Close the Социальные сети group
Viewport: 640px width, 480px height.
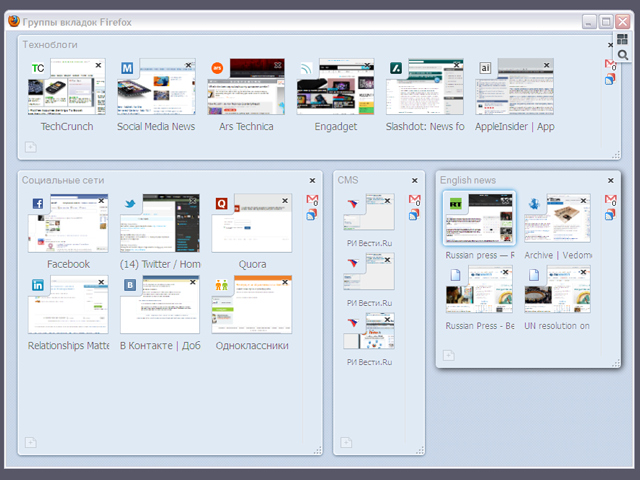(x=312, y=181)
